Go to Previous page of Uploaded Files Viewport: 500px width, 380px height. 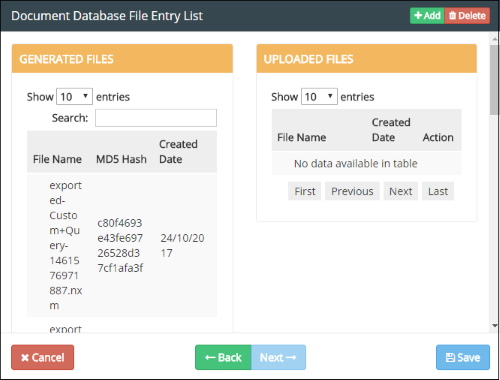pos(352,191)
